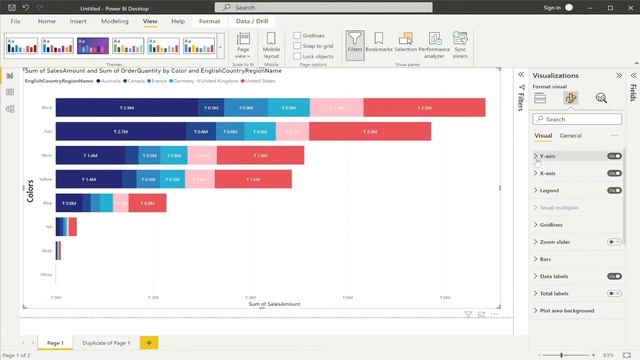Image resolution: width=640 pixels, height=360 pixels.
Task: Open the Modeling ribbon tab
Action: [x=115, y=21]
